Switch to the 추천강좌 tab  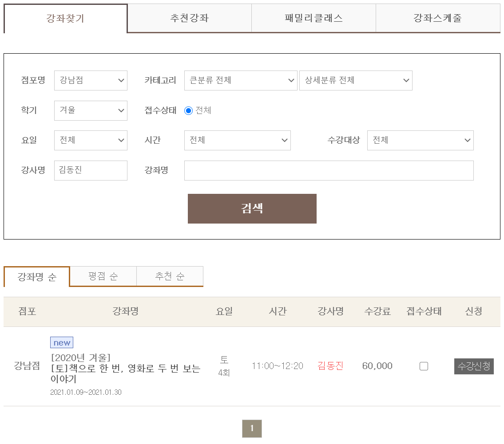189,18
